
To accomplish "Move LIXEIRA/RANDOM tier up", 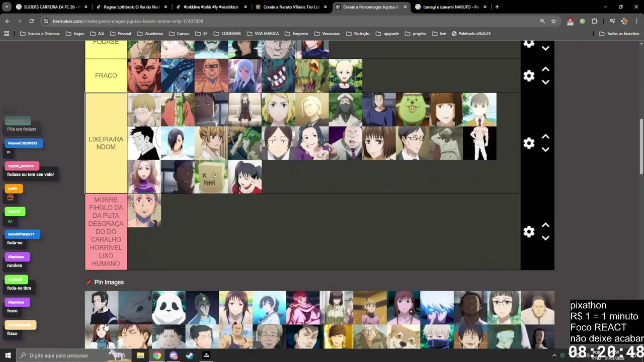I will tap(545, 137).
